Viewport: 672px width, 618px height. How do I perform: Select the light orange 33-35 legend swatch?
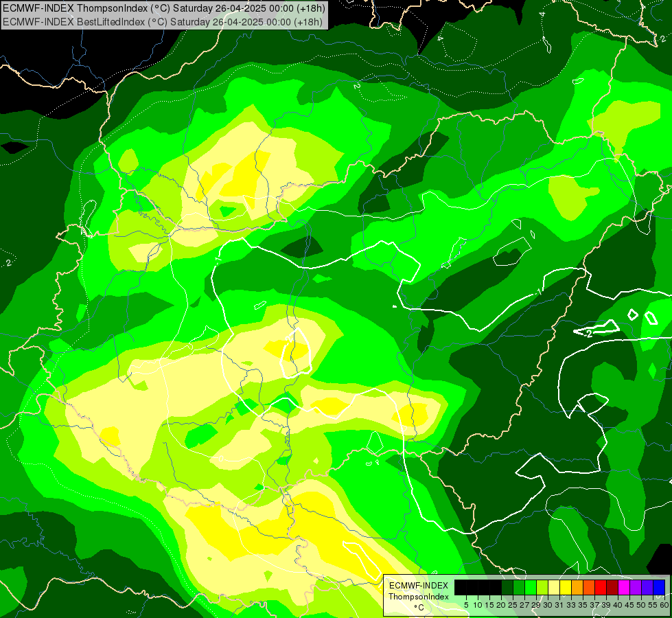click(577, 588)
